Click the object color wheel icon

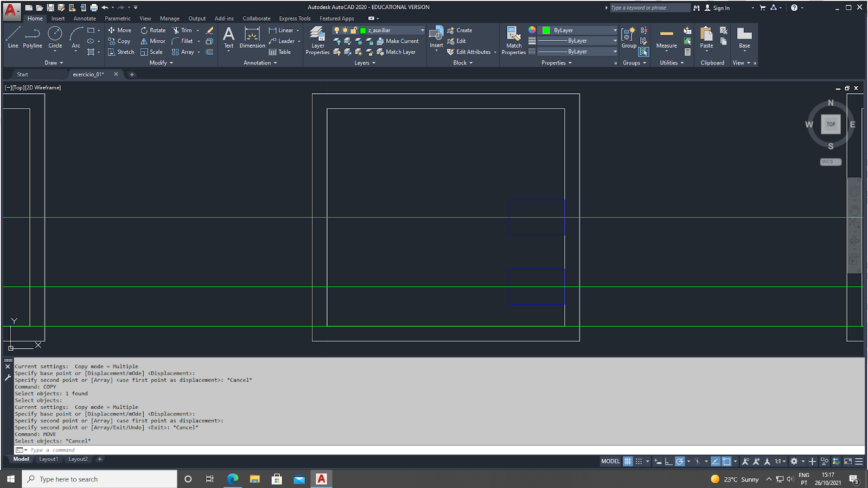click(532, 30)
